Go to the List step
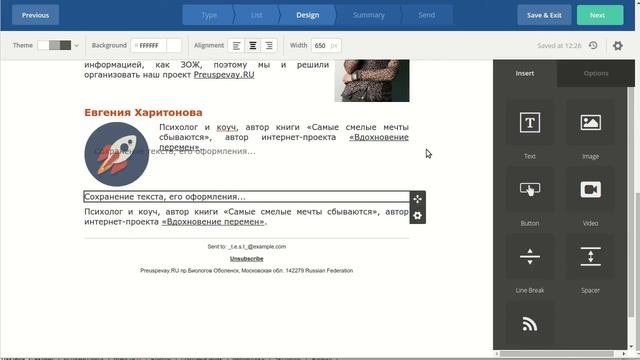This screenshot has height=360, width=640. (x=256, y=15)
